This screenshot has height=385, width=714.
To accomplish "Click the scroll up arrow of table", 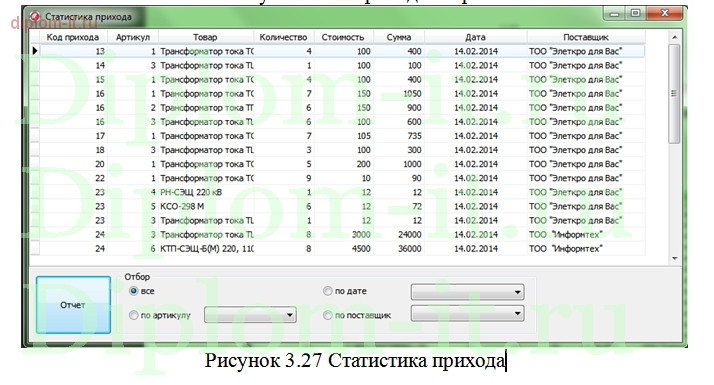I will pyautogui.click(x=674, y=37).
